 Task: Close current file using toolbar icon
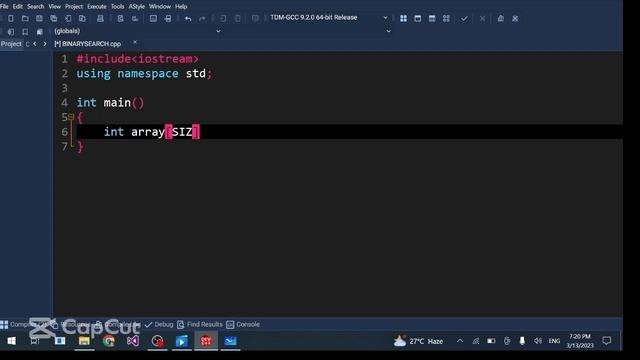point(68,18)
